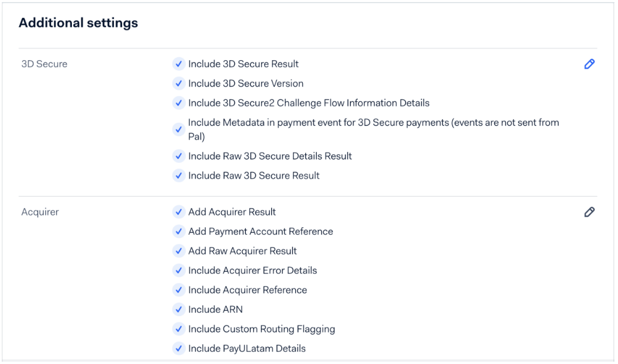This screenshot has height=364, width=618.
Task: Select the Acquirer section label
Action: pyautogui.click(x=40, y=212)
